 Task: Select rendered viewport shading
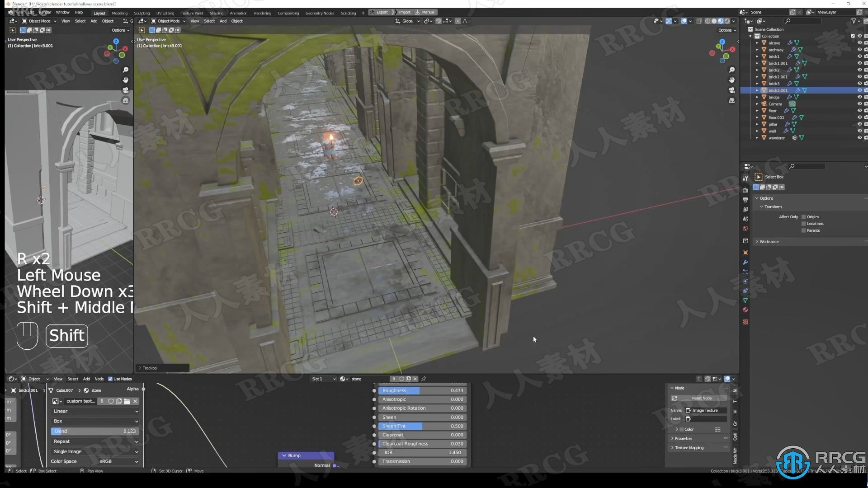coord(727,21)
